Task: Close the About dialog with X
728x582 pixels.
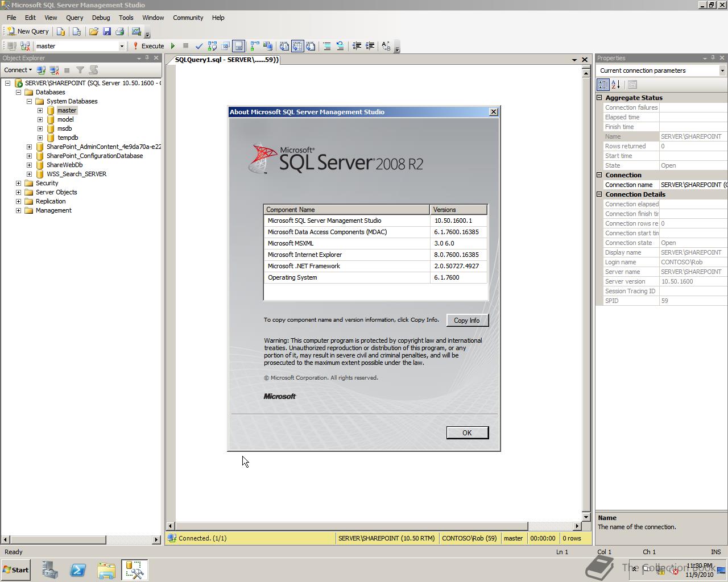Action: coord(494,112)
